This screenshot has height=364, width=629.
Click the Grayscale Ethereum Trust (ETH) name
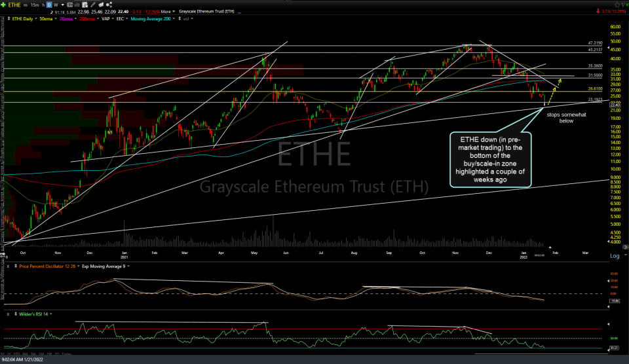point(206,12)
